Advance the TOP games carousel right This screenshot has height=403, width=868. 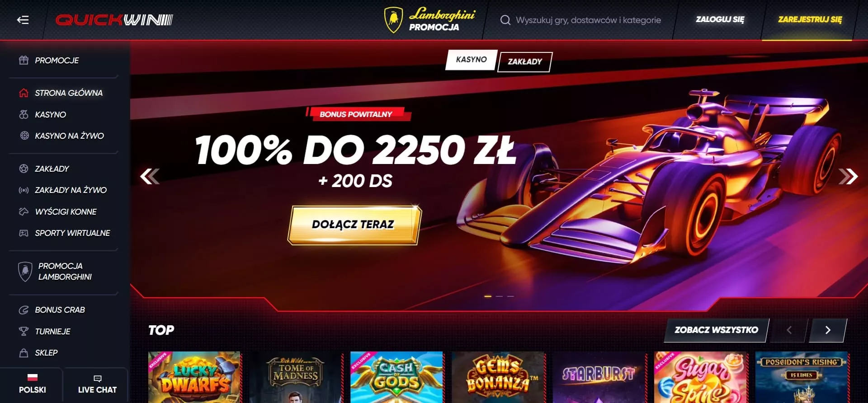point(828,330)
